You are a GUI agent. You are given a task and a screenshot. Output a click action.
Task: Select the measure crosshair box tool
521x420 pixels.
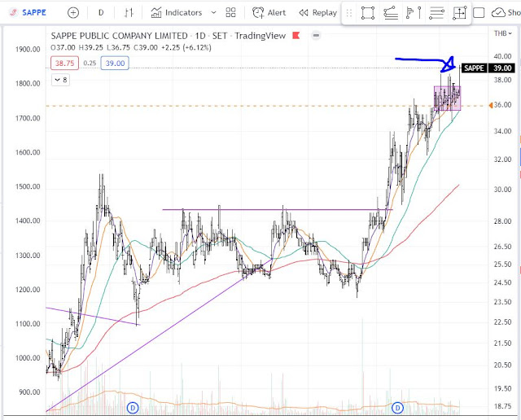coord(459,13)
